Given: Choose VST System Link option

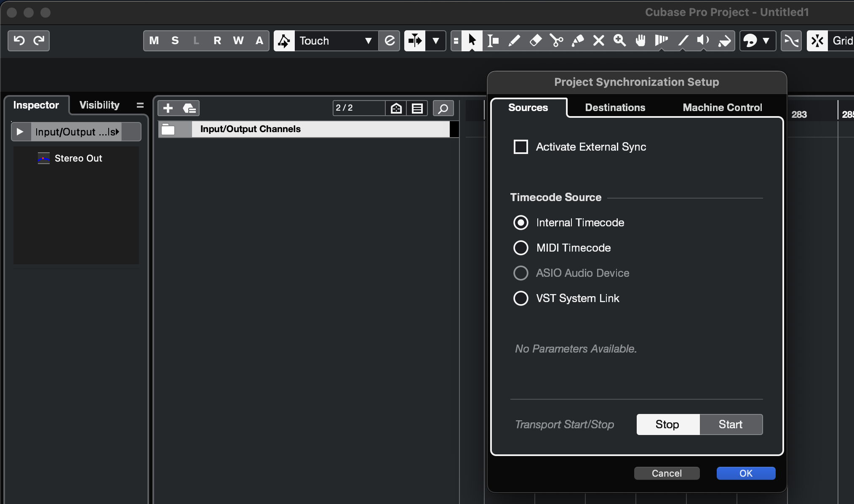Looking at the screenshot, I should click(521, 298).
